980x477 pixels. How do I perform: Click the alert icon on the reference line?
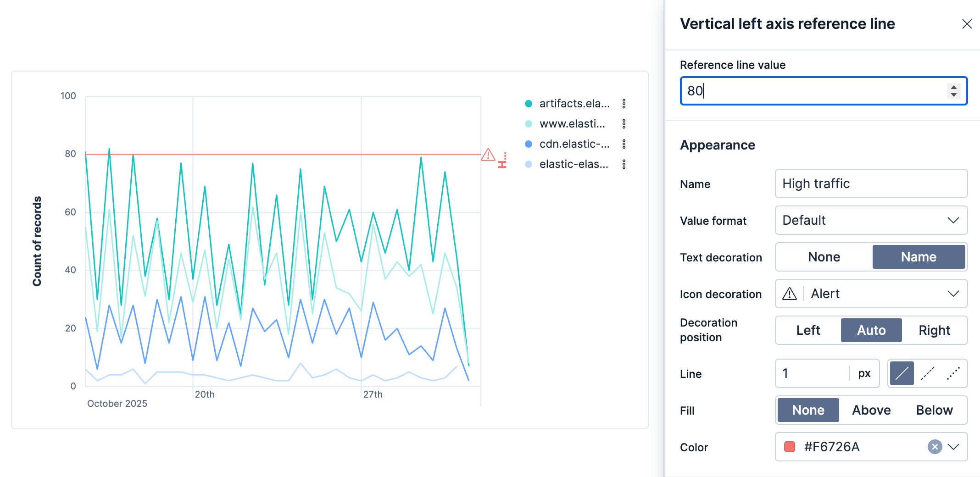pos(488,155)
